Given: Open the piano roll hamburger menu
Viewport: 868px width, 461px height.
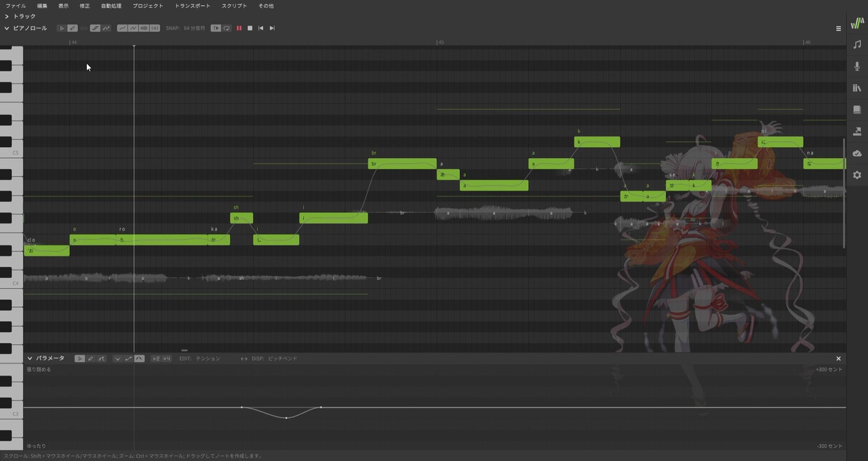Looking at the screenshot, I should 838,28.
